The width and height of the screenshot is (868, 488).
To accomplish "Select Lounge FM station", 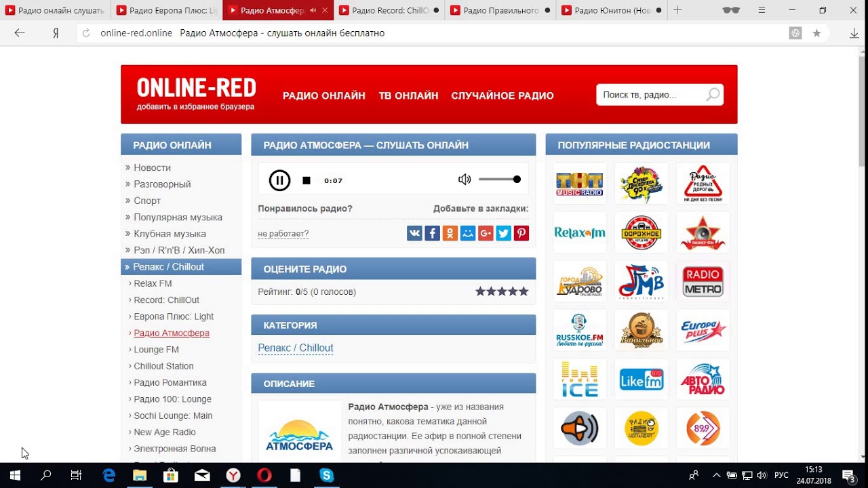I will click(156, 350).
